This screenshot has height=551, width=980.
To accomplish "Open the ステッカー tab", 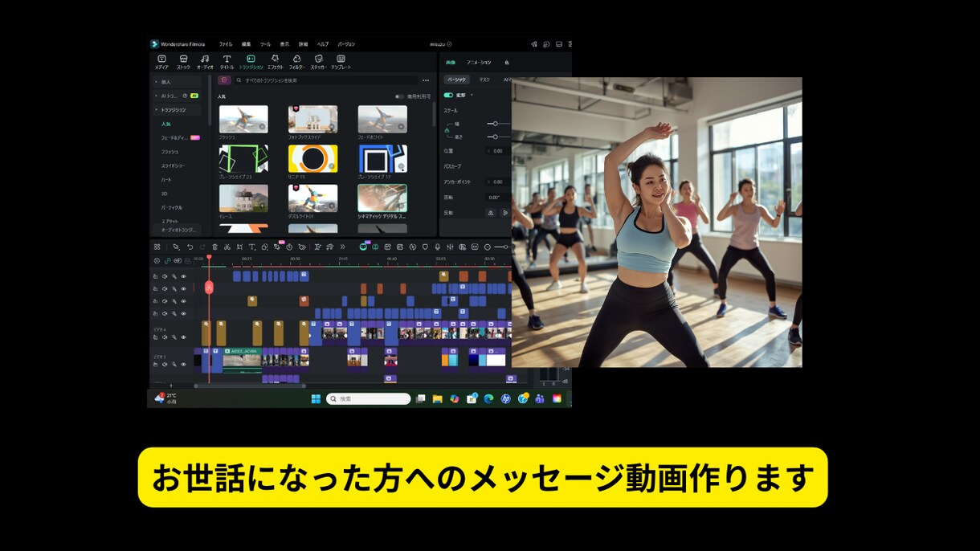I will [318, 62].
